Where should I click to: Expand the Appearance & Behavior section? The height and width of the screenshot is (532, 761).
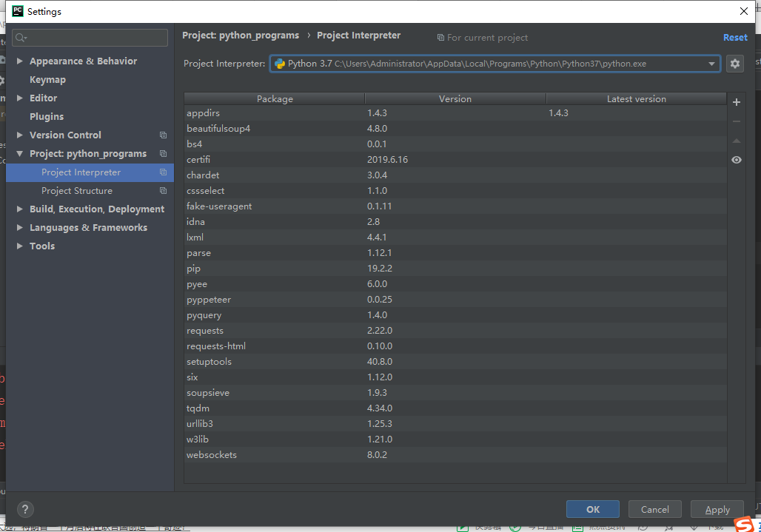[19, 61]
